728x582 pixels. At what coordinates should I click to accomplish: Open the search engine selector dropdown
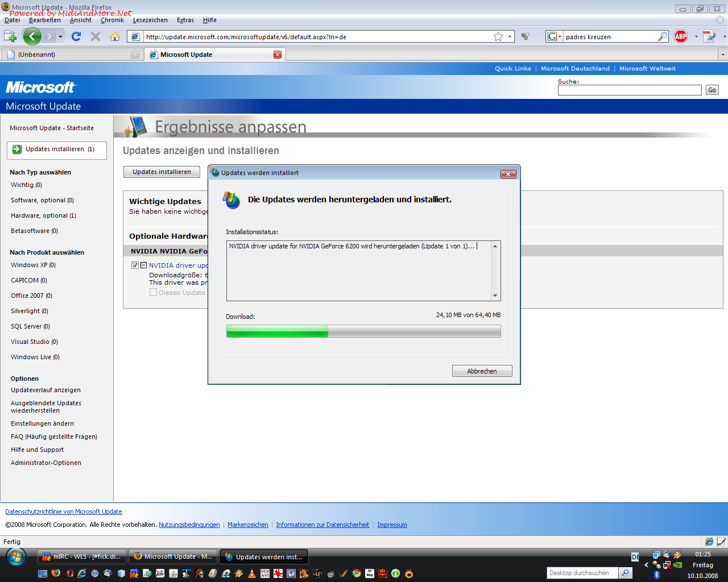[554, 36]
